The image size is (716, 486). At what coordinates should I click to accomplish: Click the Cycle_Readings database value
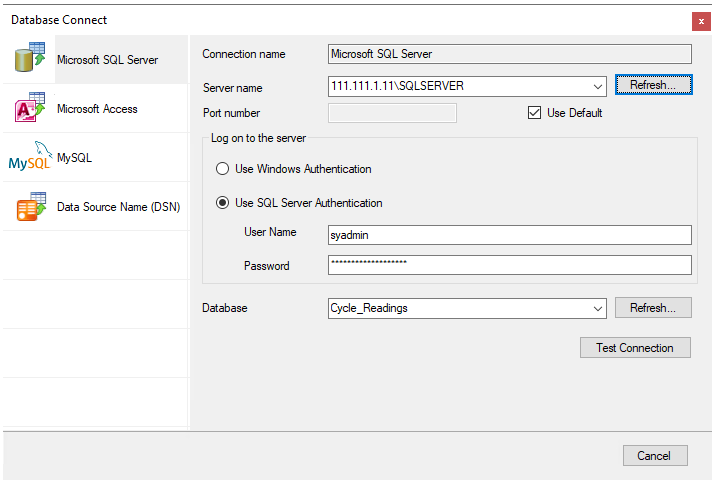pos(369,308)
